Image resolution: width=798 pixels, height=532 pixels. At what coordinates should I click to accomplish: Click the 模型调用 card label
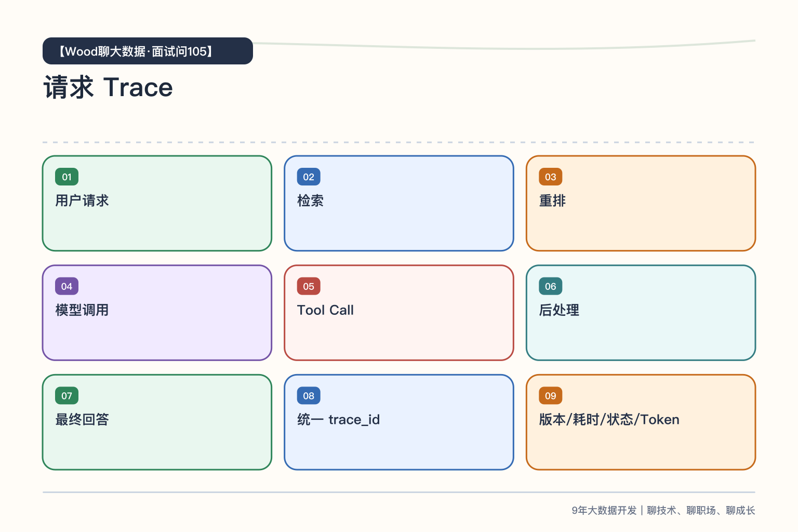82,310
